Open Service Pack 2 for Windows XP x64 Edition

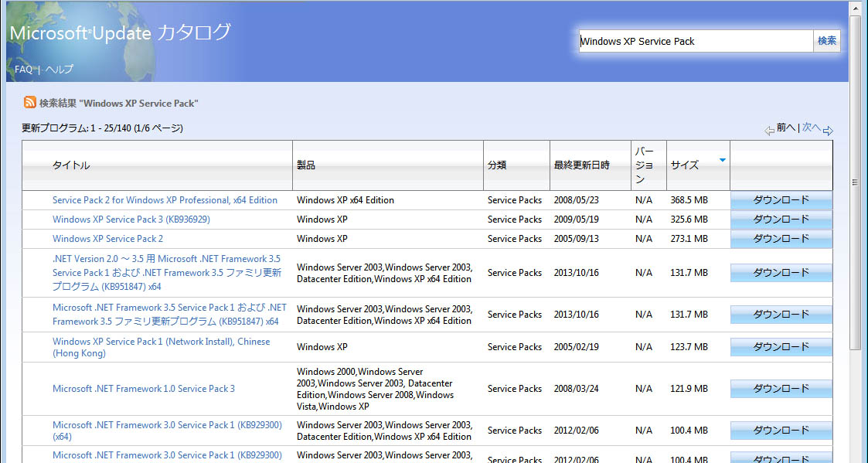click(165, 200)
